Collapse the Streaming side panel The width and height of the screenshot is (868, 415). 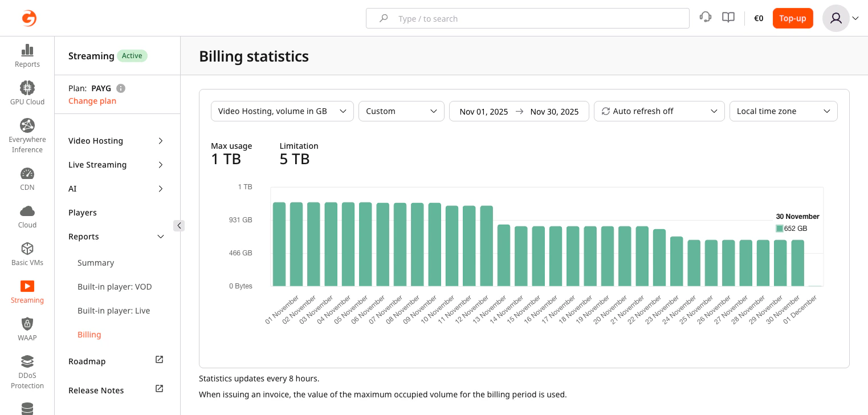tap(180, 226)
